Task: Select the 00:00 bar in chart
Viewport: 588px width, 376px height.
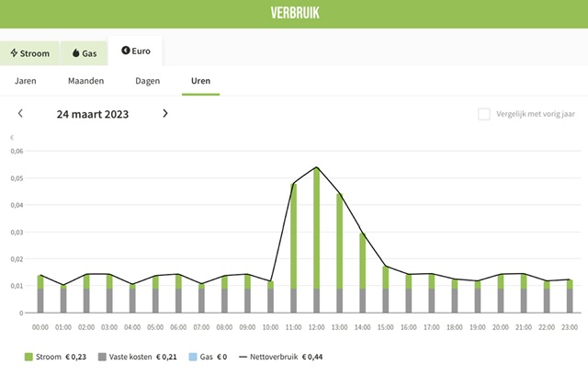Action: tap(40, 294)
